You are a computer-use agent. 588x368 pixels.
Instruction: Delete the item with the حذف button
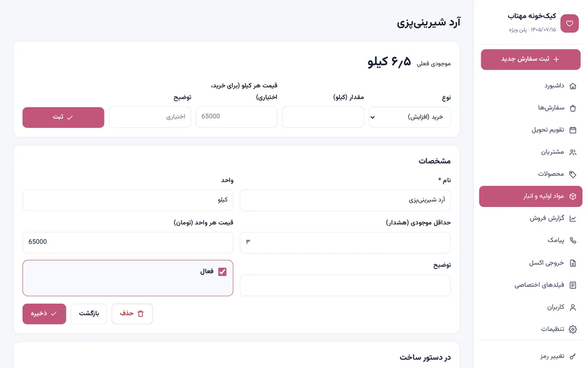132,314
